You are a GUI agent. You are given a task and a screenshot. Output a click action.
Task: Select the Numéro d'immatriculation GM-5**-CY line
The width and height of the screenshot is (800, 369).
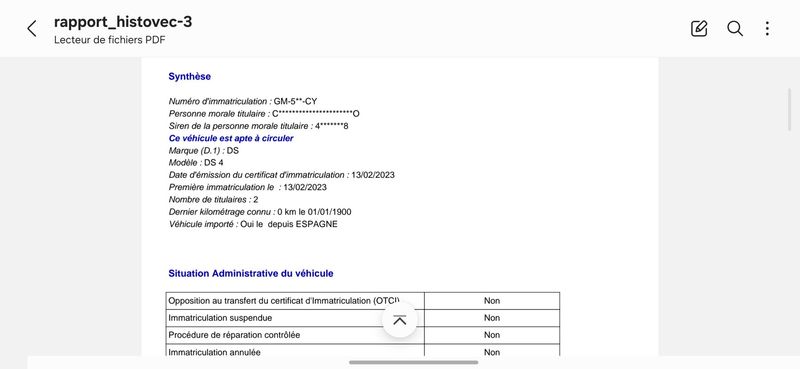[x=243, y=102]
